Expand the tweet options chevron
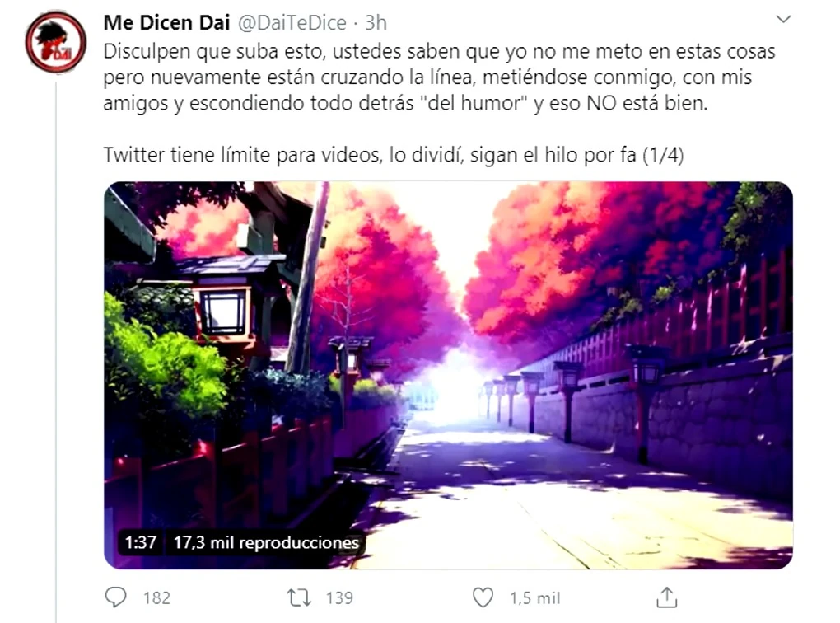This screenshot has height=623, width=840. (784, 19)
